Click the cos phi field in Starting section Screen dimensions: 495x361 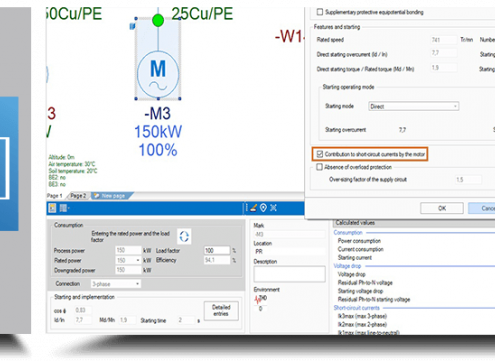pyautogui.click(x=83, y=310)
